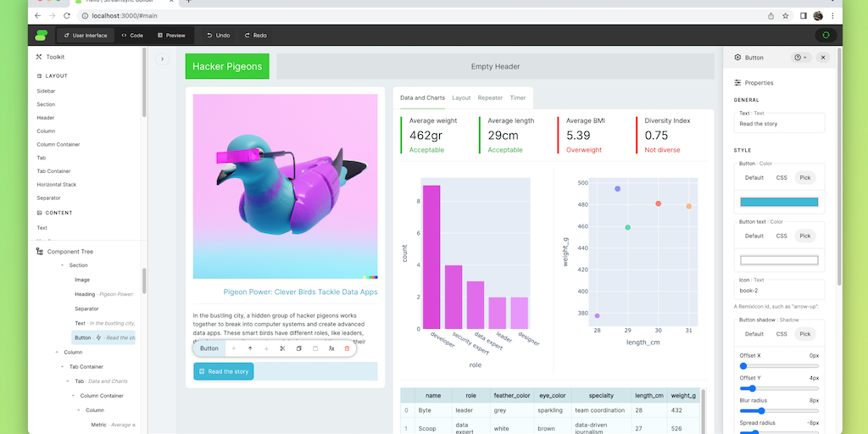Select Default option for Button color
Viewport: 868px width, 434px height.
(754, 178)
